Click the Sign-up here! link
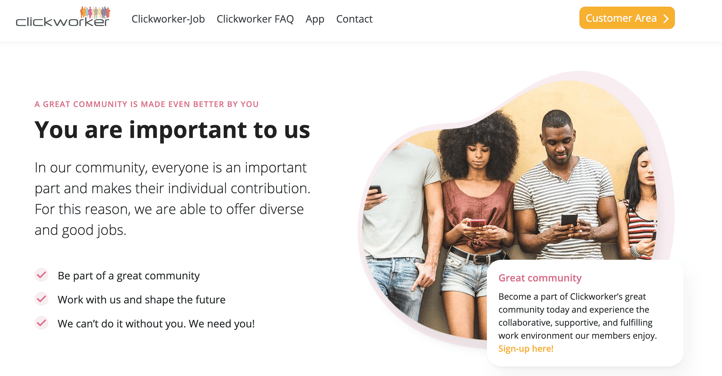Screen dimensions: 722x376 (526, 348)
